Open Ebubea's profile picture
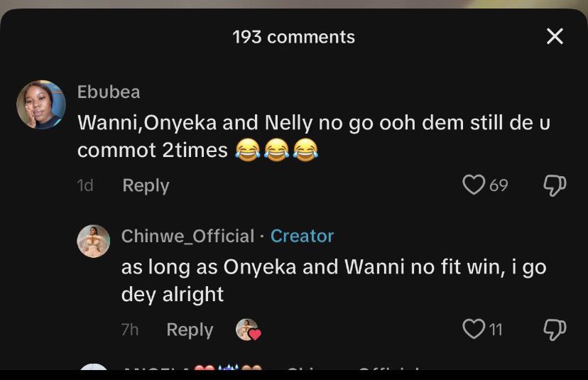The image size is (588, 380). (41, 104)
